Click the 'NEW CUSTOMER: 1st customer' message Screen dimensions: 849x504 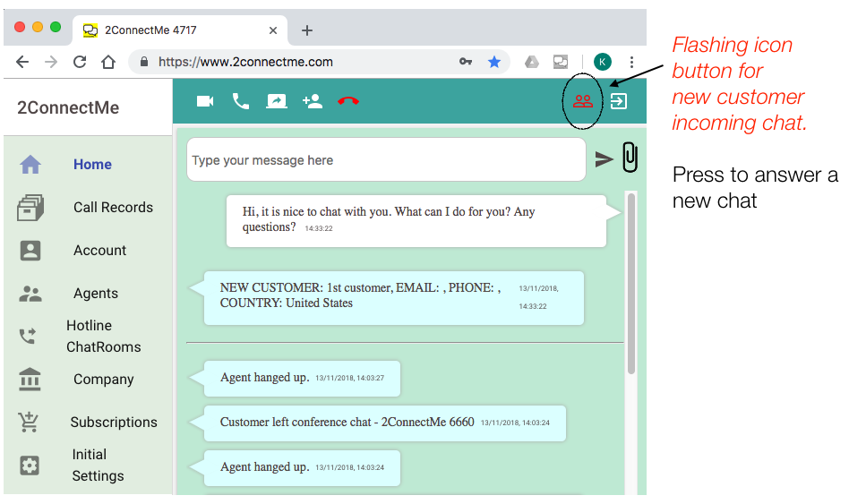click(x=394, y=298)
